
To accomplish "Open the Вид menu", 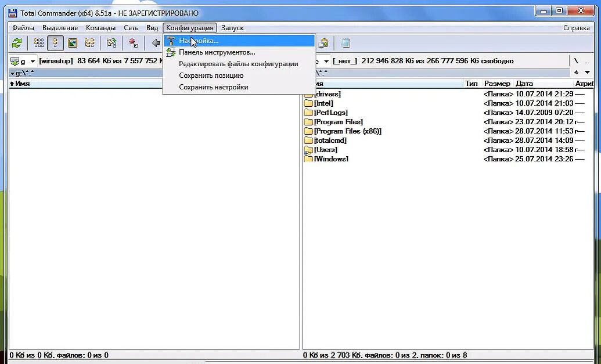I will click(x=152, y=28).
